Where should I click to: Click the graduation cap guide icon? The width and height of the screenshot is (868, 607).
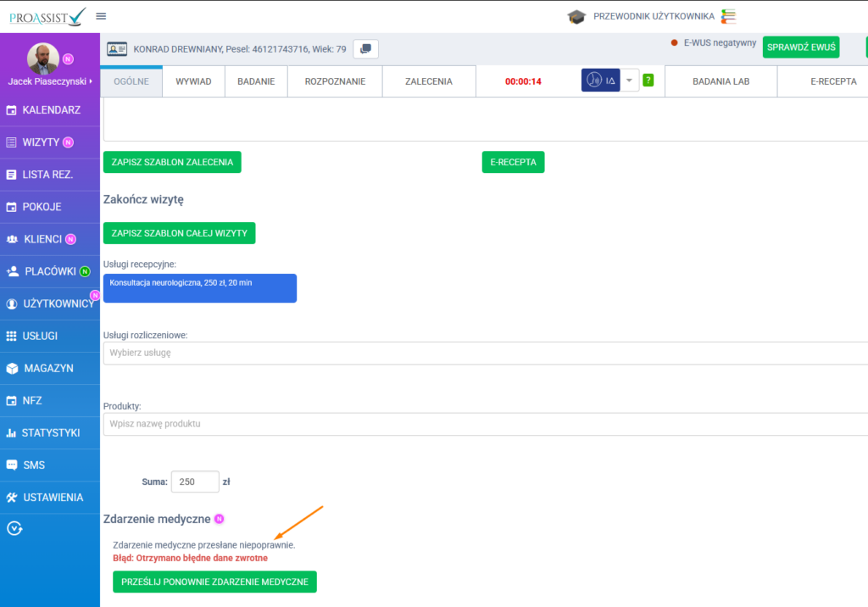point(577,16)
